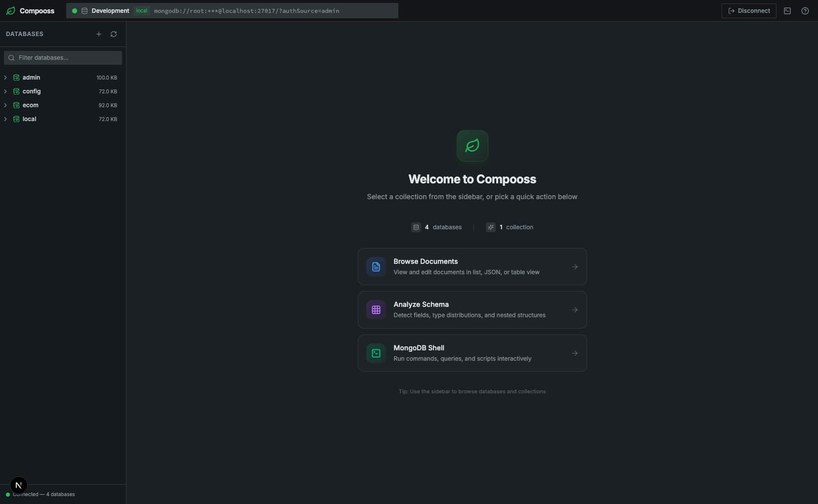Click the MongoDB Shell terminal icon

click(376, 353)
